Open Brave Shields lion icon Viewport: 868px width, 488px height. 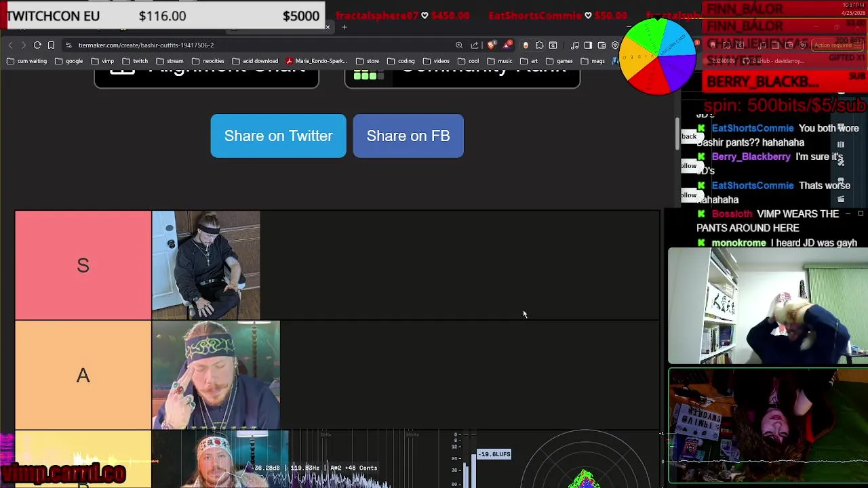tap(492, 45)
